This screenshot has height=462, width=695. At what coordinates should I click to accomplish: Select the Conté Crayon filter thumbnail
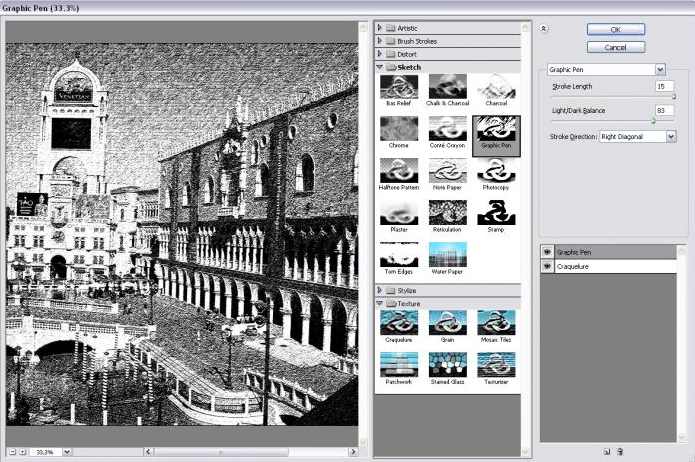coord(447,129)
